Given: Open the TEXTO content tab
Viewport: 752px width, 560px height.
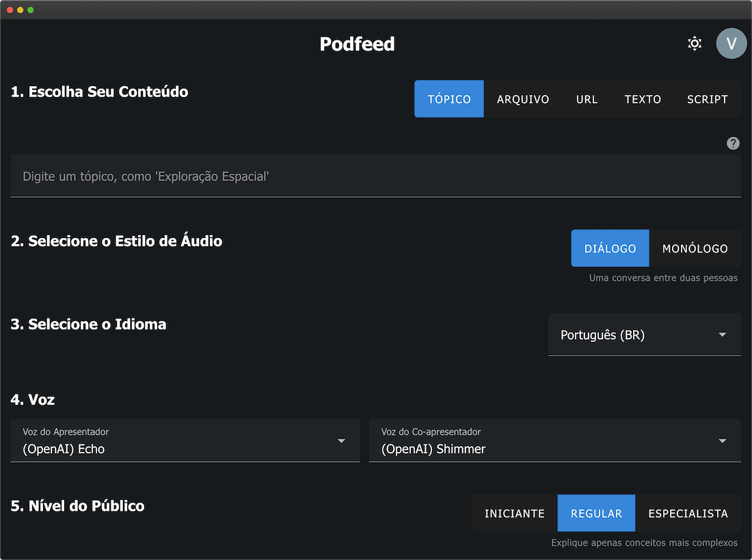Looking at the screenshot, I should tap(642, 98).
